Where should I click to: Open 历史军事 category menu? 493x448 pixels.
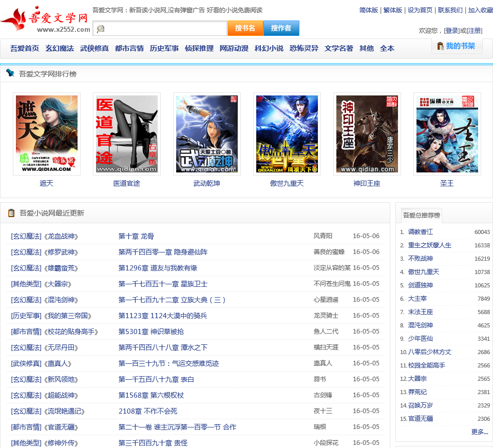point(164,48)
